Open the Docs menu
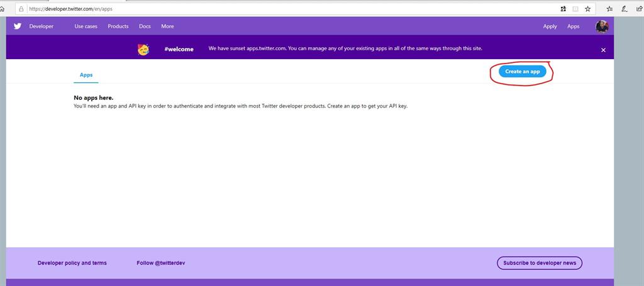This screenshot has height=286, width=644. (x=145, y=26)
